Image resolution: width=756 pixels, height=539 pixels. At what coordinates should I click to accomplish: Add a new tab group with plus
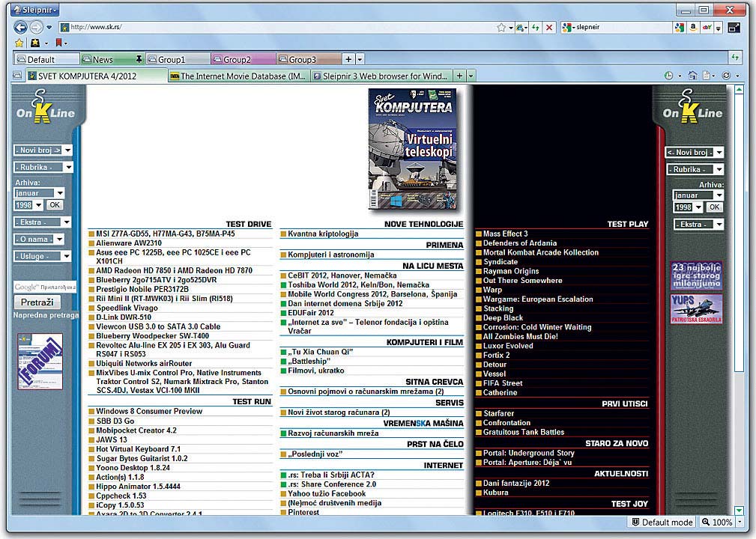(x=348, y=59)
